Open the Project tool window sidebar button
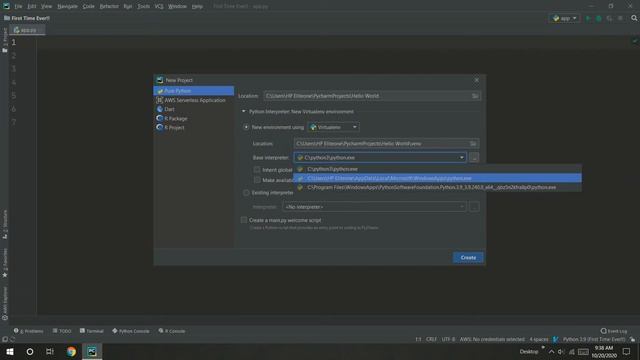Viewport: 640px width, 360px height. [x=5, y=40]
